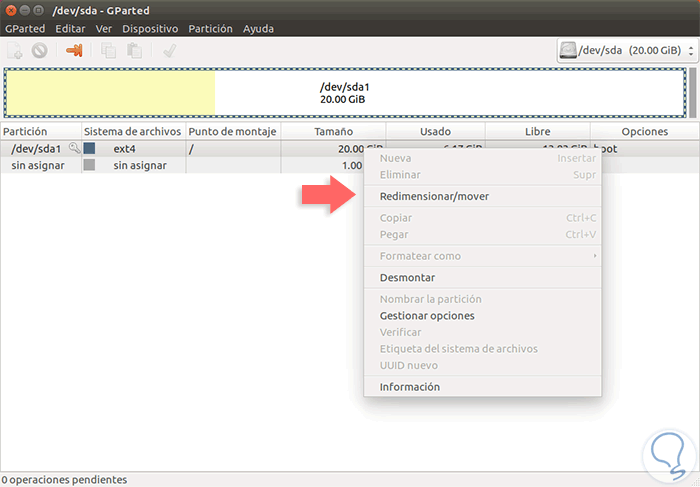Click the disk graphic vertical scrollbar
The width and height of the screenshot is (700, 487).
(x=692, y=93)
